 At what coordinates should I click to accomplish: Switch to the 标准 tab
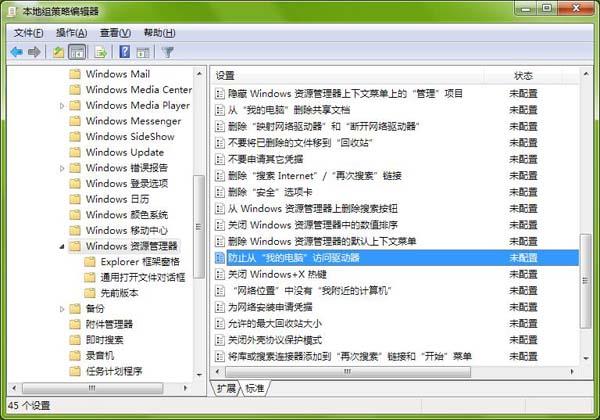coord(255,389)
